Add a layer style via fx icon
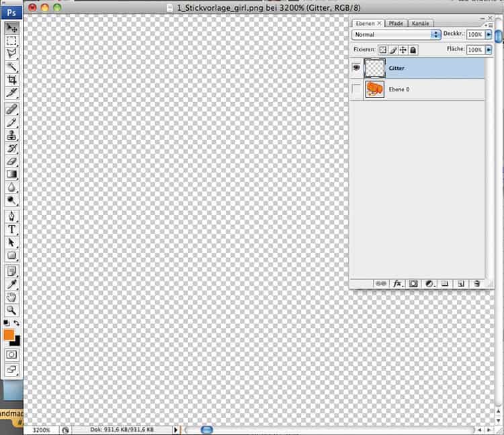 397,284
